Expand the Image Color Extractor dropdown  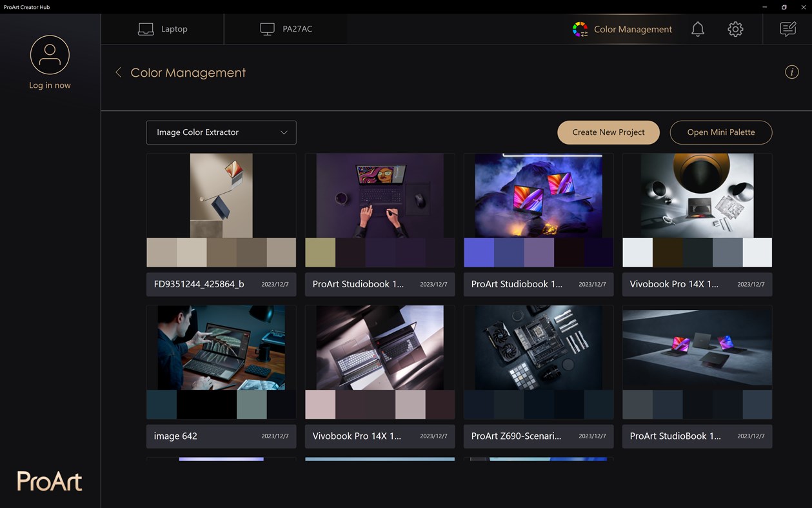[221, 132]
